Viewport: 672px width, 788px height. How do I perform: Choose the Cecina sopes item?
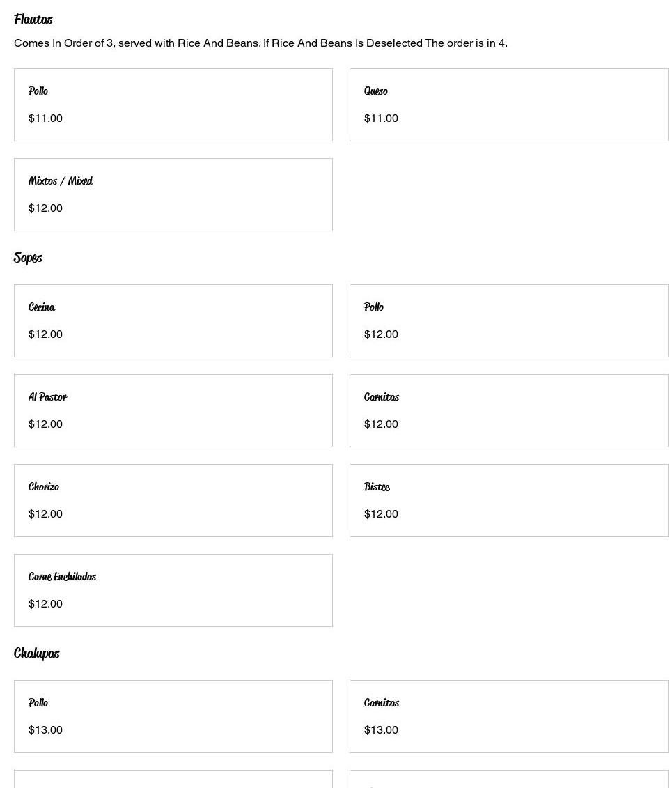(173, 320)
